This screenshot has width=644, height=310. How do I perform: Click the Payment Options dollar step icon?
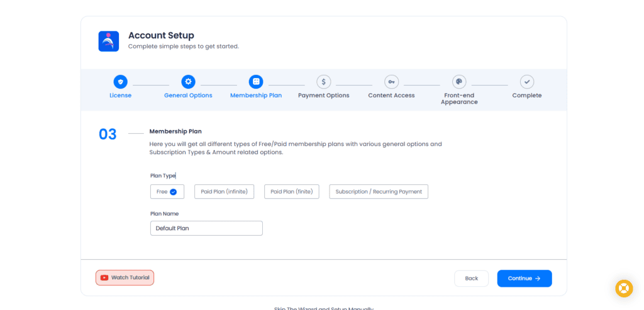coord(324,82)
